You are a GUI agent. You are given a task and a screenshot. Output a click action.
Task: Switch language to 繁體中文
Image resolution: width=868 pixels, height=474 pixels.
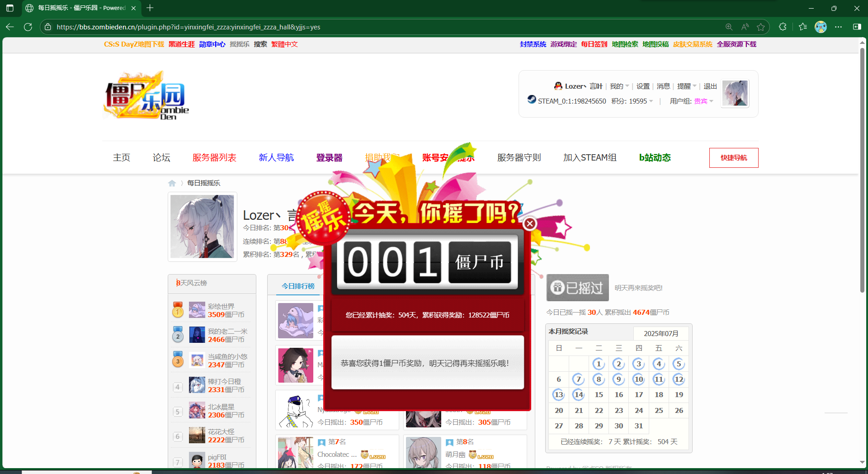(x=284, y=44)
